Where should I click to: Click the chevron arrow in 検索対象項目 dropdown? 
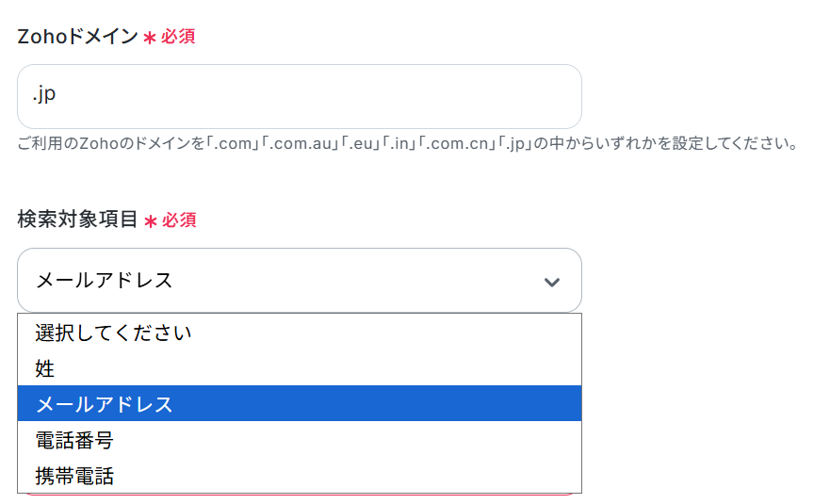(x=552, y=282)
